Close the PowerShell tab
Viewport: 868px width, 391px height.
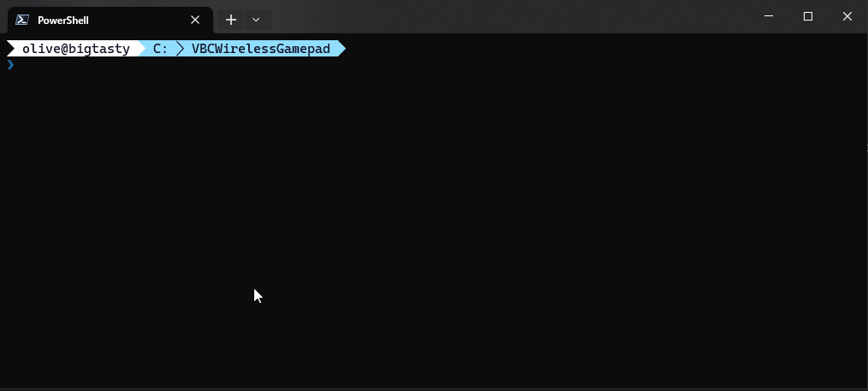pos(195,20)
